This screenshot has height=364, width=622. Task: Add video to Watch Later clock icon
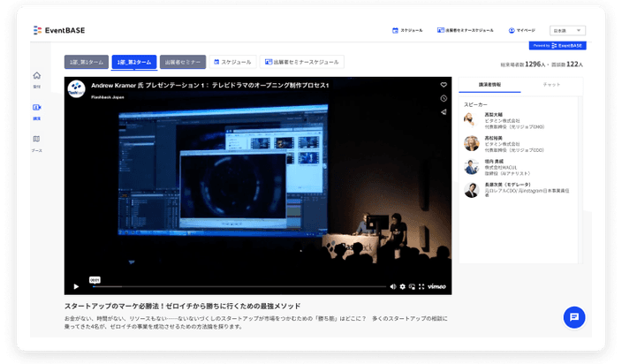(x=444, y=98)
